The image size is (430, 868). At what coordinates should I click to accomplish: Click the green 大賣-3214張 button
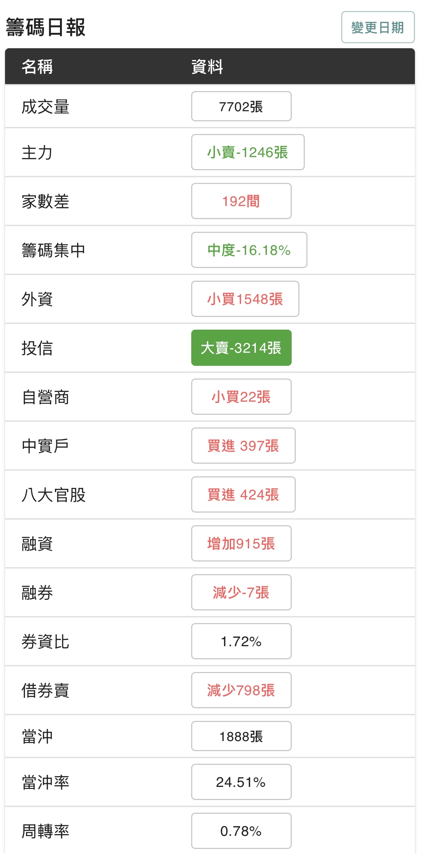pyautogui.click(x=241, y=348)
